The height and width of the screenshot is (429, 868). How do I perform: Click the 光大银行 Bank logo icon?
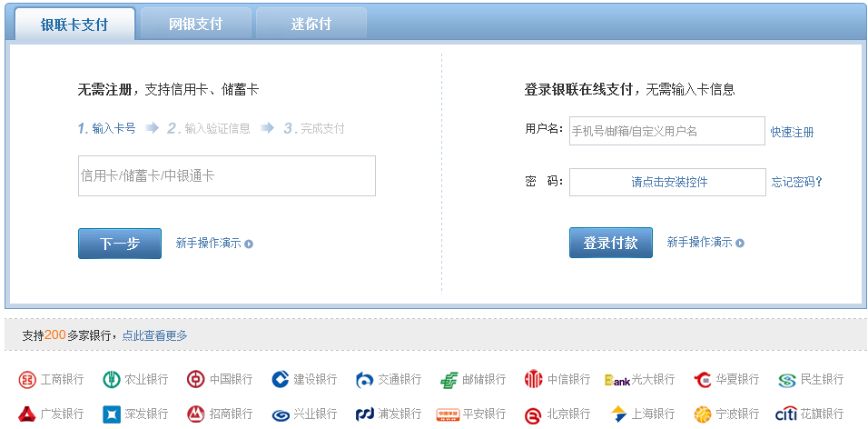[x=617, y=381]
